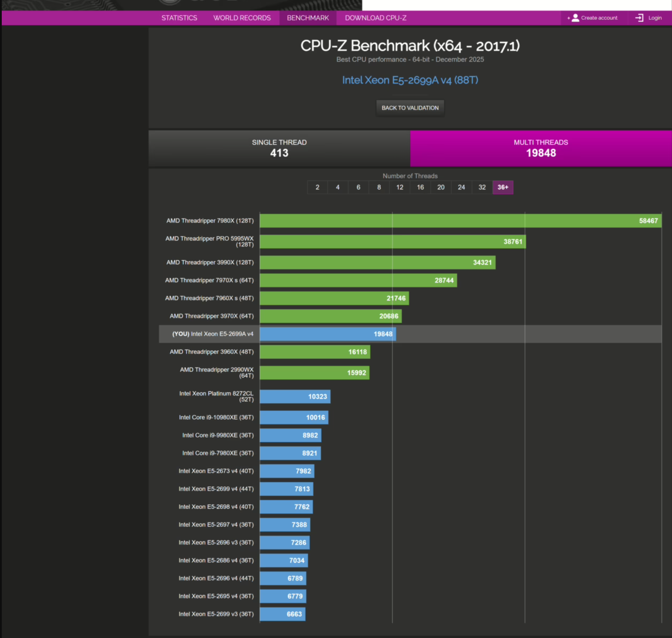672x638 pixels.
Task: Click the green bar showing 16118
Action: click(x=315, y=352)
